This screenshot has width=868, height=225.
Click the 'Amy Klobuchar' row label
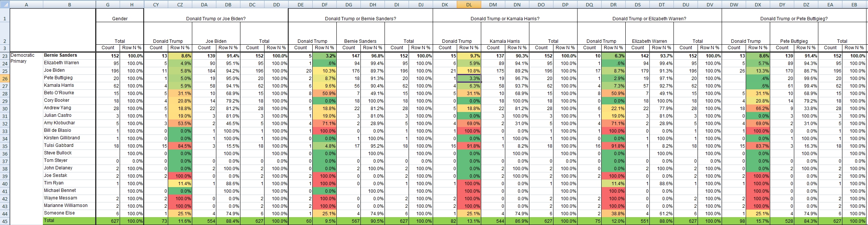pyautogui.click(x=69, y=123)
